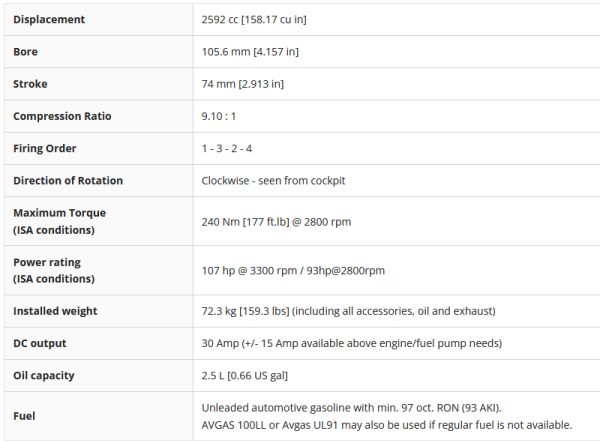
Task: Select the 1 - 3 - 2 - 4 firing sequence
Action: click(227, 148)
